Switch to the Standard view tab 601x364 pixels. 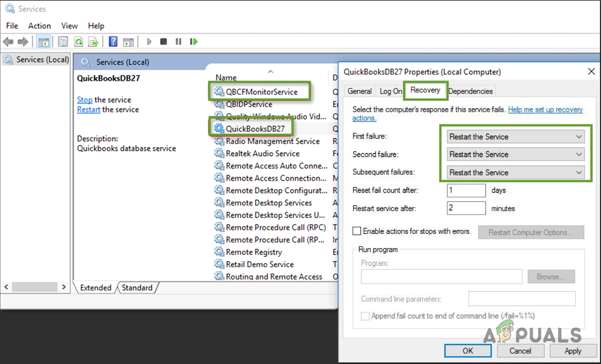137,288
